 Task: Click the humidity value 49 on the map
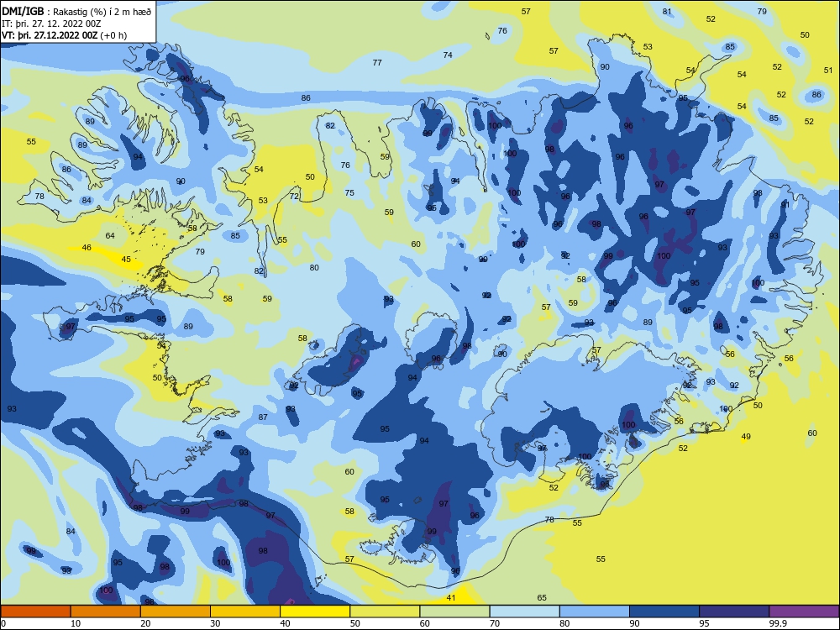[x=746, y=437]
